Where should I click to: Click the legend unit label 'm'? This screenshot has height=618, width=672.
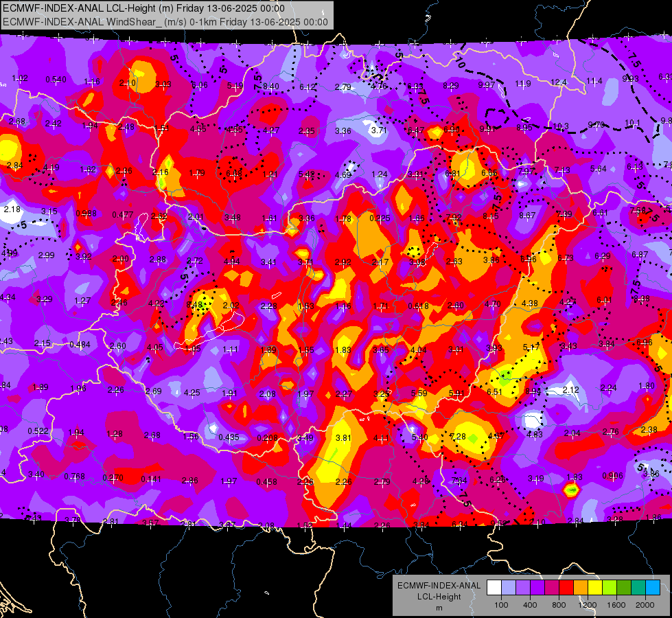click(439, 608)
